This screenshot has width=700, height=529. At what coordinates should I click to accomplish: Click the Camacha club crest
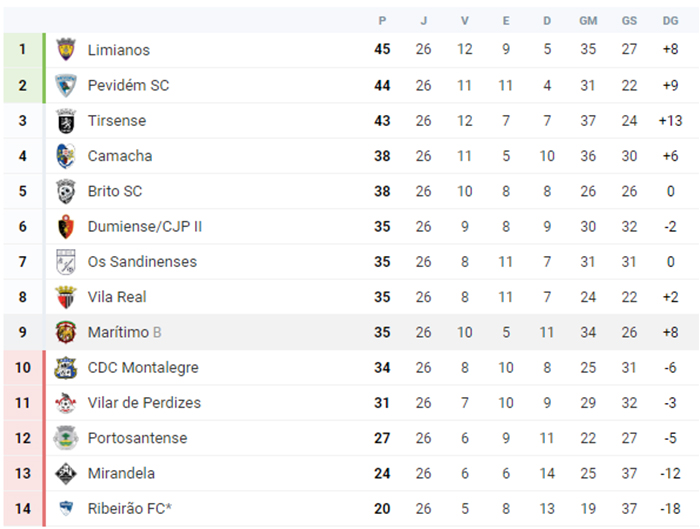pyautogui.click(x=66, y=156)
